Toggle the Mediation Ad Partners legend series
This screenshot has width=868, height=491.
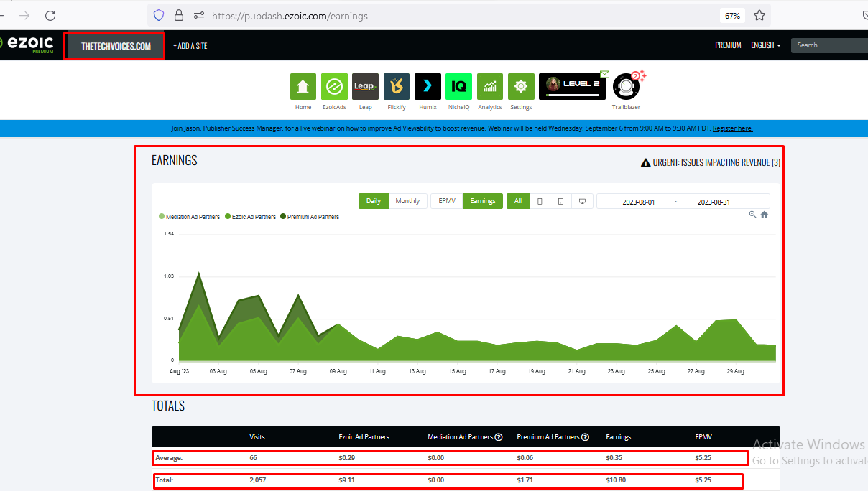point(190,217)
